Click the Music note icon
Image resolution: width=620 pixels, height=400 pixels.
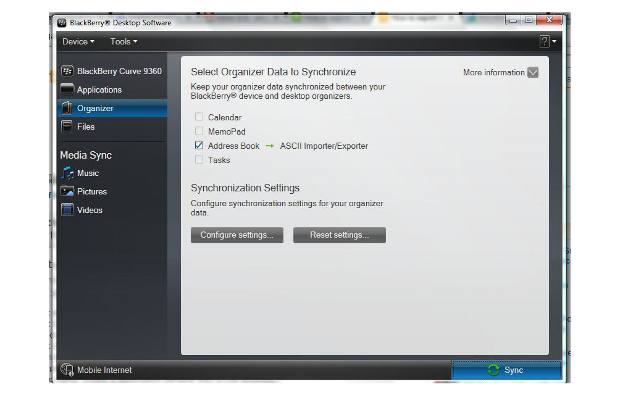[x=67, y=173]
